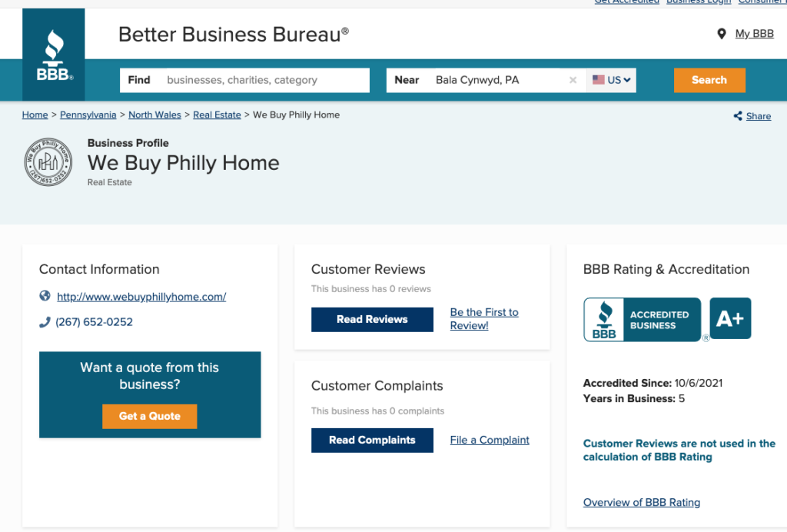Click the share icon
The image size is (787, 532).
(738, 116)
